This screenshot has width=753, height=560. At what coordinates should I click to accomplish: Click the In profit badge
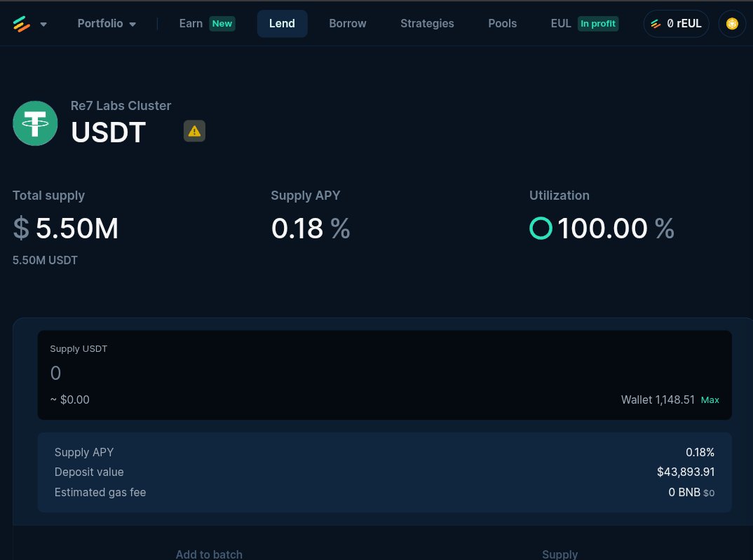598,24
